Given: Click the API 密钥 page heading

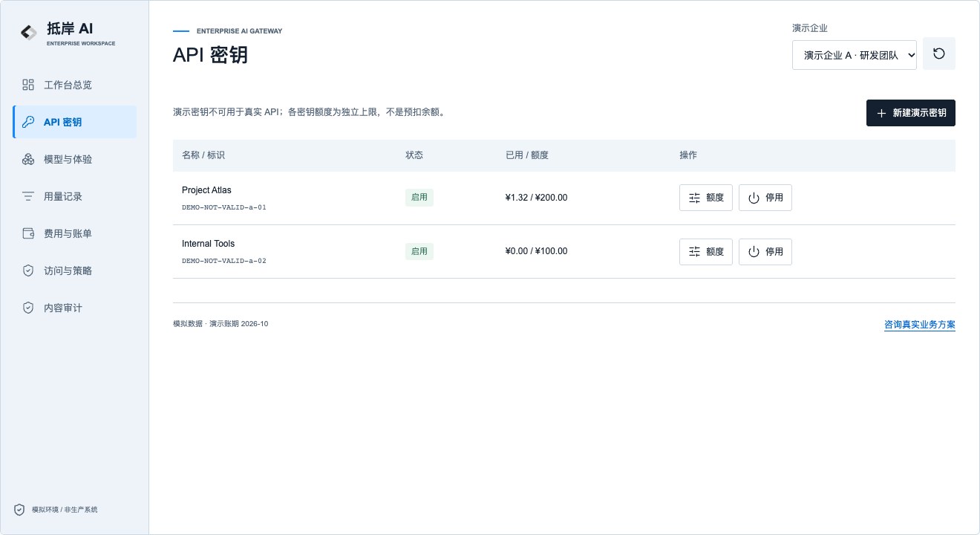Looking at the screenshot, I should tap(210, 55).
